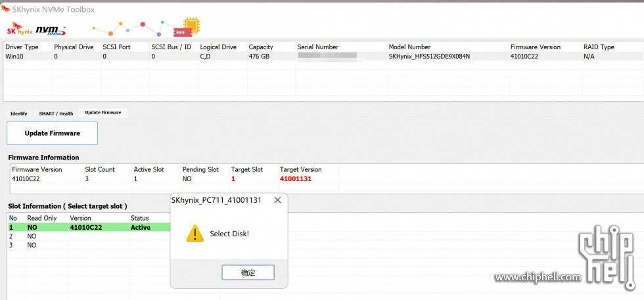The width and height of the screenshot is (644, 300).
Task: Click slot 1 version 41010C22 cell
Action: click(x=86, y=227)
